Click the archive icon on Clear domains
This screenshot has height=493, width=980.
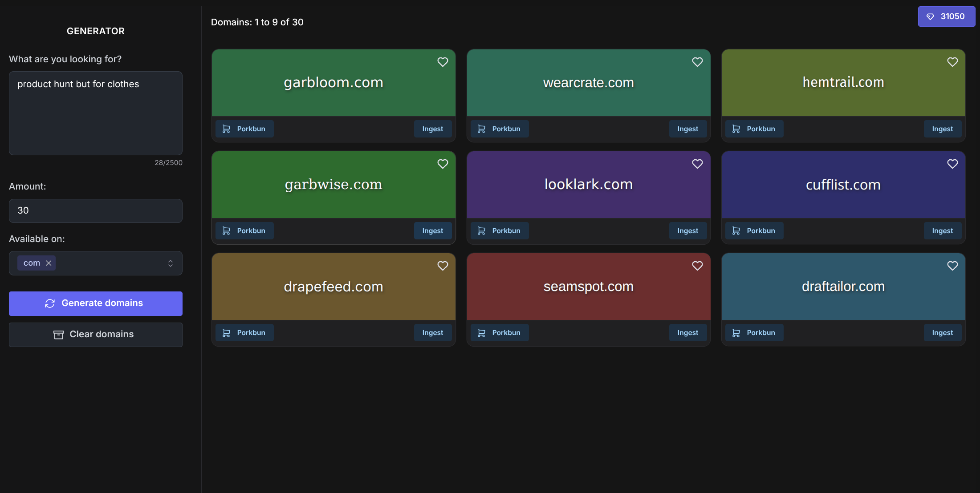coord(58,334)
